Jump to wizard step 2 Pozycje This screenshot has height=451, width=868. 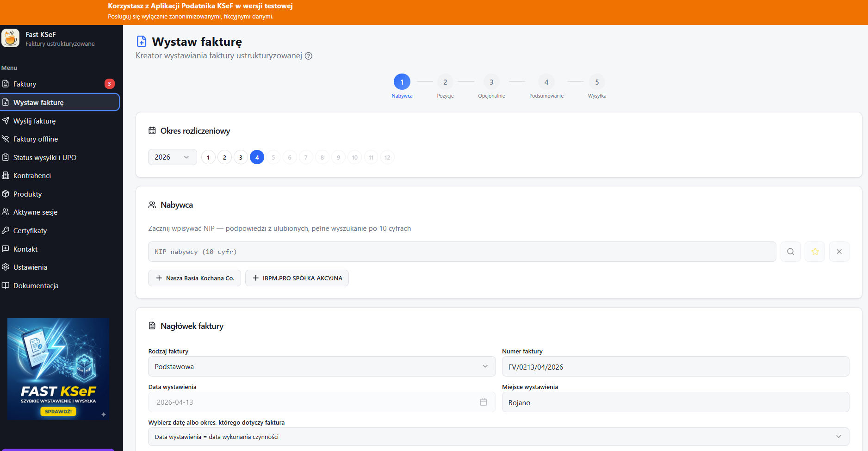click(445, 82)
